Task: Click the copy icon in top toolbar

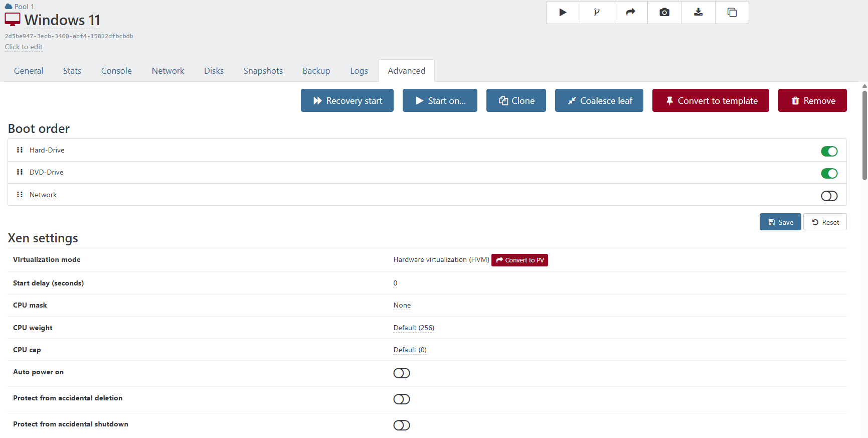Action: pos(732,13)
